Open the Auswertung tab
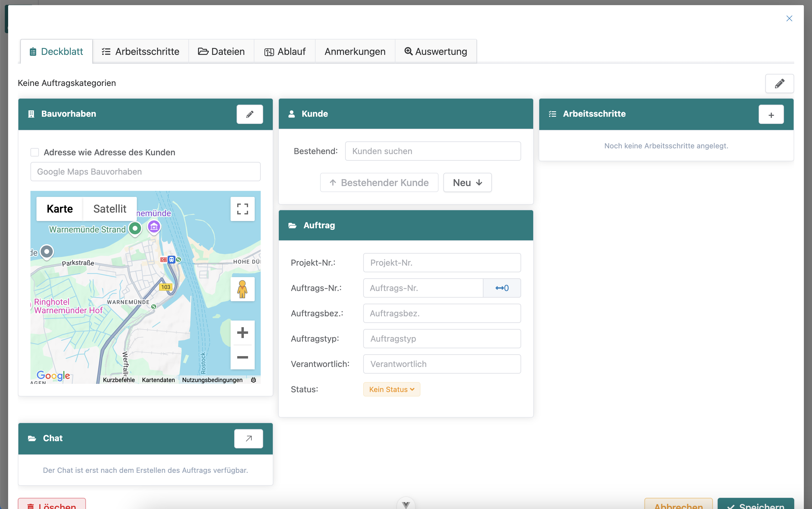 [436, 52]
